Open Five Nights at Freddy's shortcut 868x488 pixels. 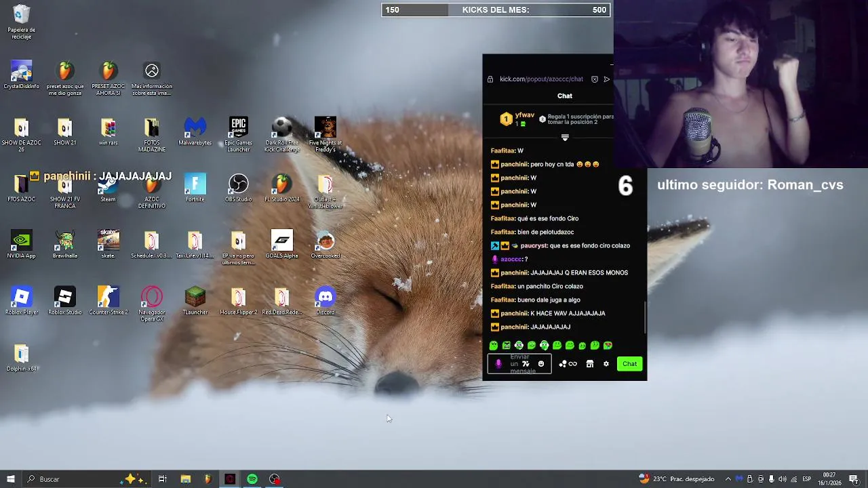[325, 134]
